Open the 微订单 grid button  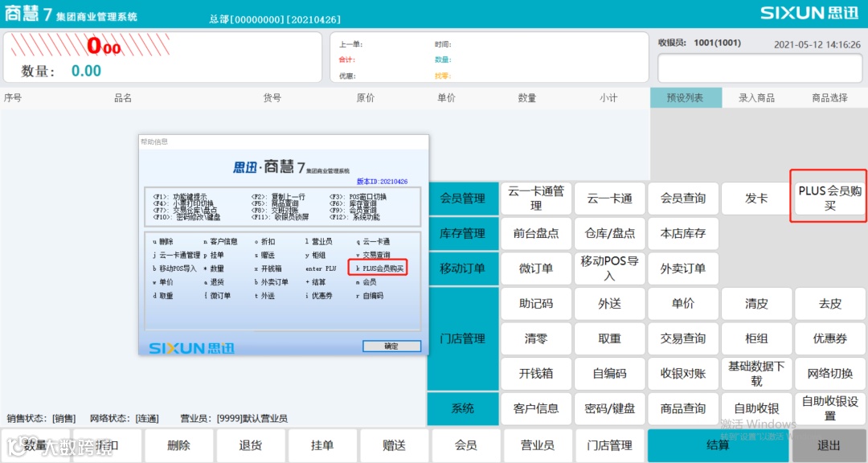(x=536, y=268)
